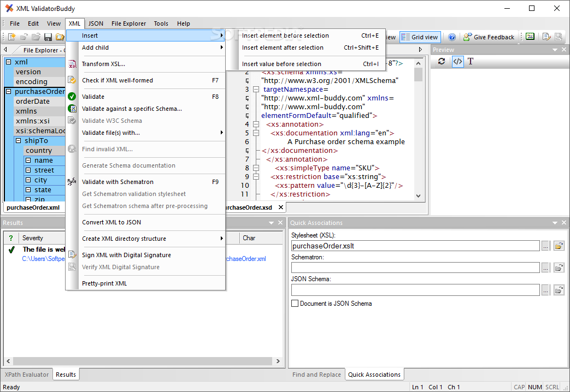Click the green screen toolbar icon
The width and height of the screenshot is (570, 392).
(x=530, y=37)
